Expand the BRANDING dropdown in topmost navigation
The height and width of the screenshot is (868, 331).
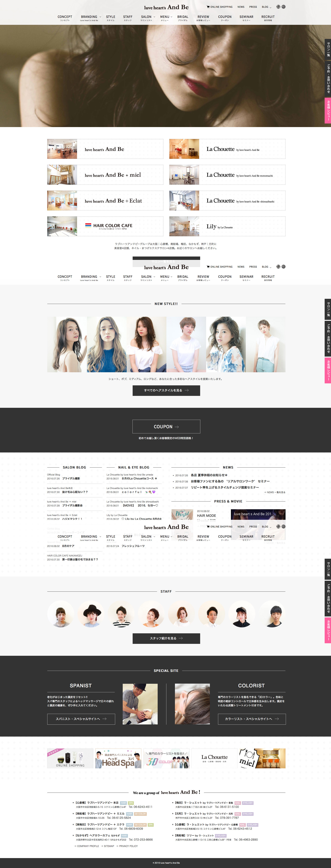coord(100,17)
